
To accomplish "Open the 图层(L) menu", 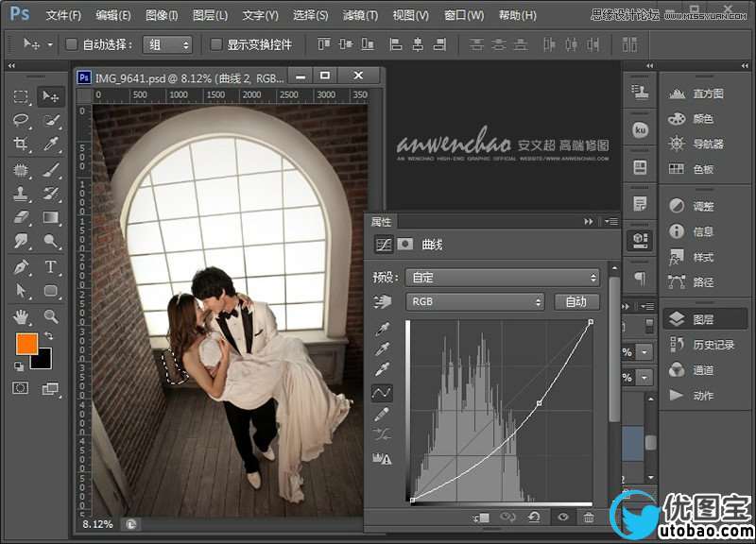I will pyautogui.click(x=210, y=15).
